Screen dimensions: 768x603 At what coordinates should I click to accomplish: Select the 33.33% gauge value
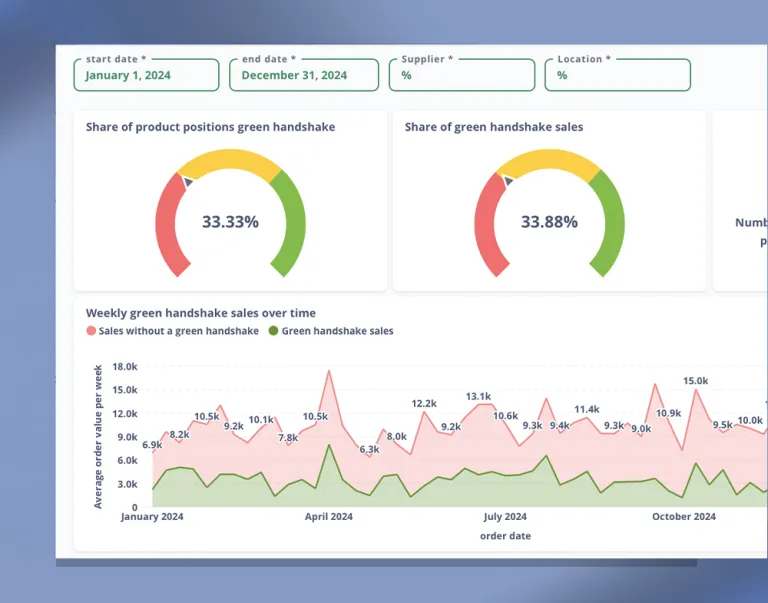coord(230,222)
